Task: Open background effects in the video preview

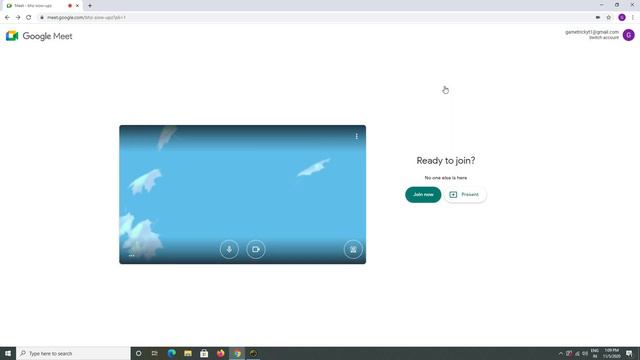Action: coord(353,249)
